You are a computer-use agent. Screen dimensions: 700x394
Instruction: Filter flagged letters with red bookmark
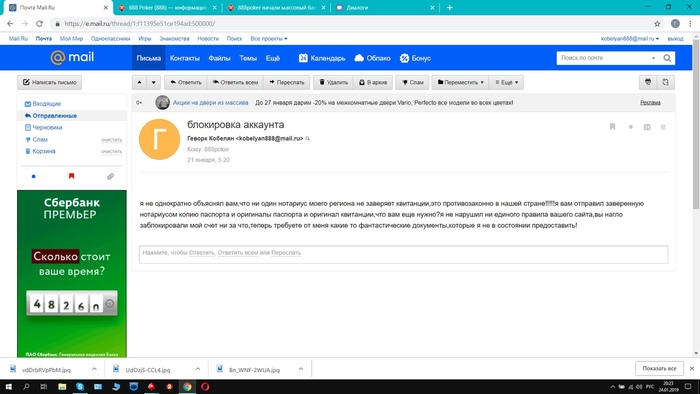[x=71, y=176]
